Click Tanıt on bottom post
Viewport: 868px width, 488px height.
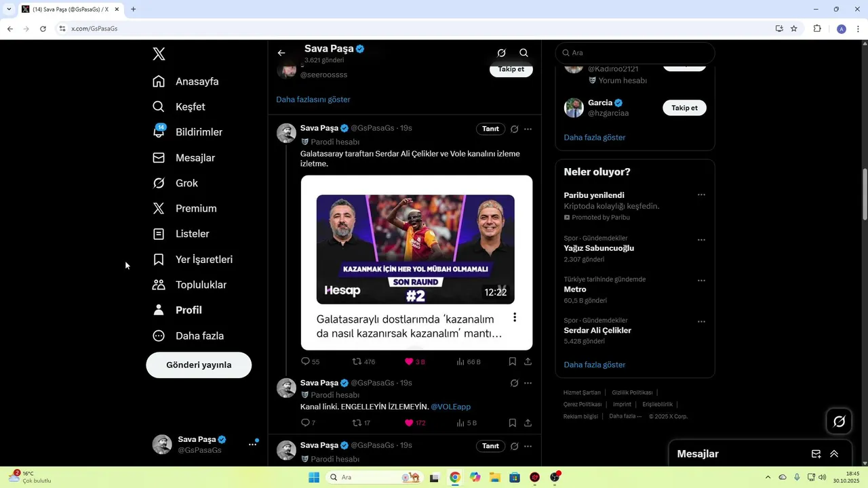490,446
